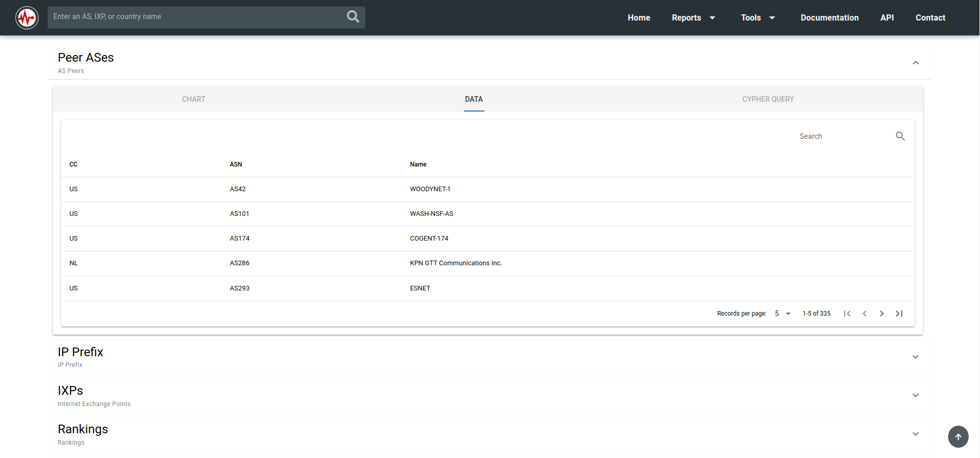Image resolution: width=980 pixels, height=458 pixels.
Task: Expand the Rankings section
Action: [915, 434]
